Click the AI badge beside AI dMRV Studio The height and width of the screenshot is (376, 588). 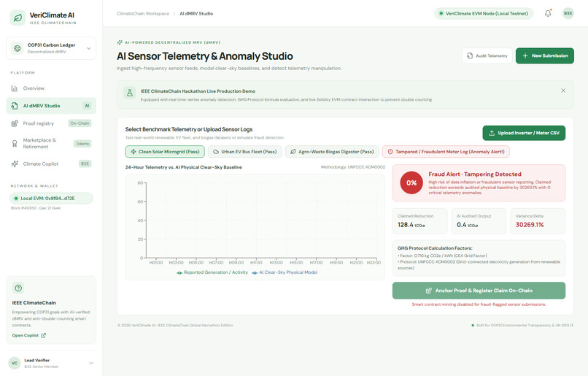pos(87,106)
